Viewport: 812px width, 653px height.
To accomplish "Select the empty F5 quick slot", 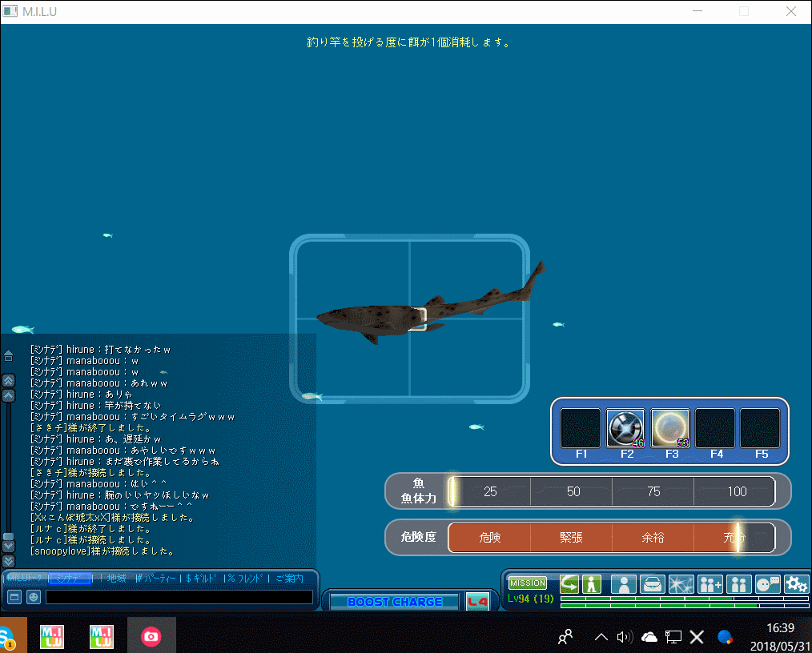I will click(x=760, y=428).
